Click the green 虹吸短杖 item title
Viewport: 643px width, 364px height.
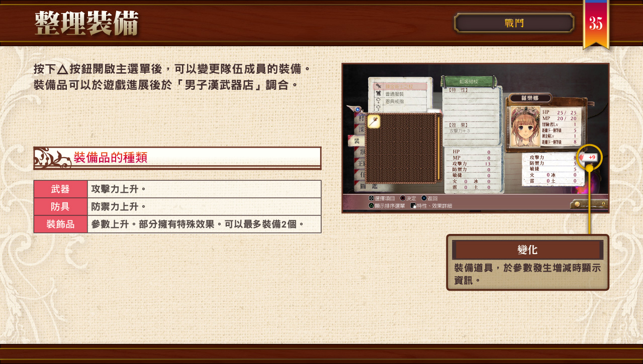469,81
